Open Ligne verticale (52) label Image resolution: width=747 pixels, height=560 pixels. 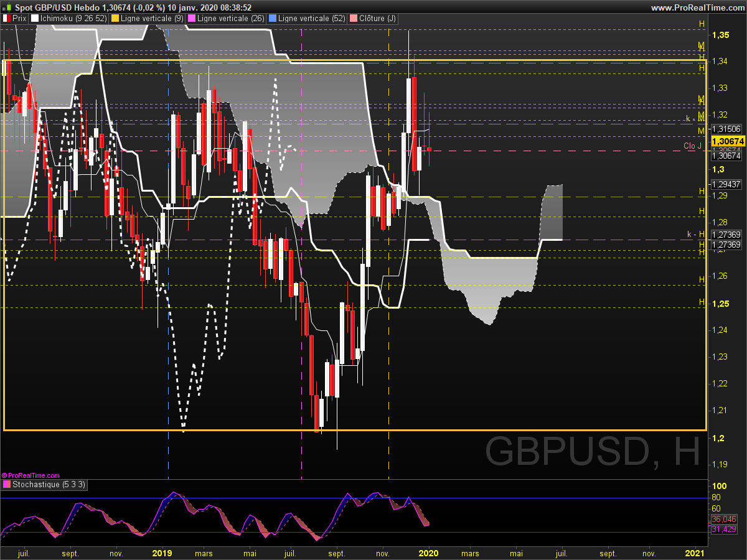click(311, 19)
